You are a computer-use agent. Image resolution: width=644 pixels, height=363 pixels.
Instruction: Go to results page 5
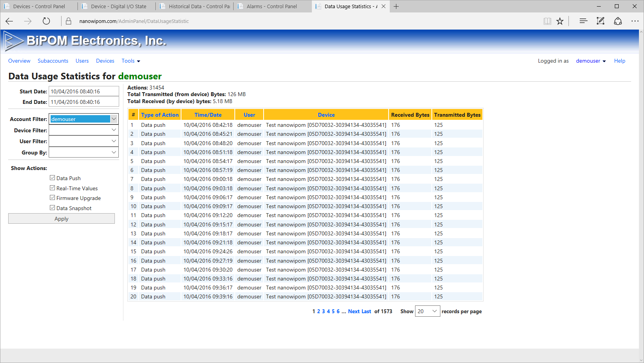[333, 311]
